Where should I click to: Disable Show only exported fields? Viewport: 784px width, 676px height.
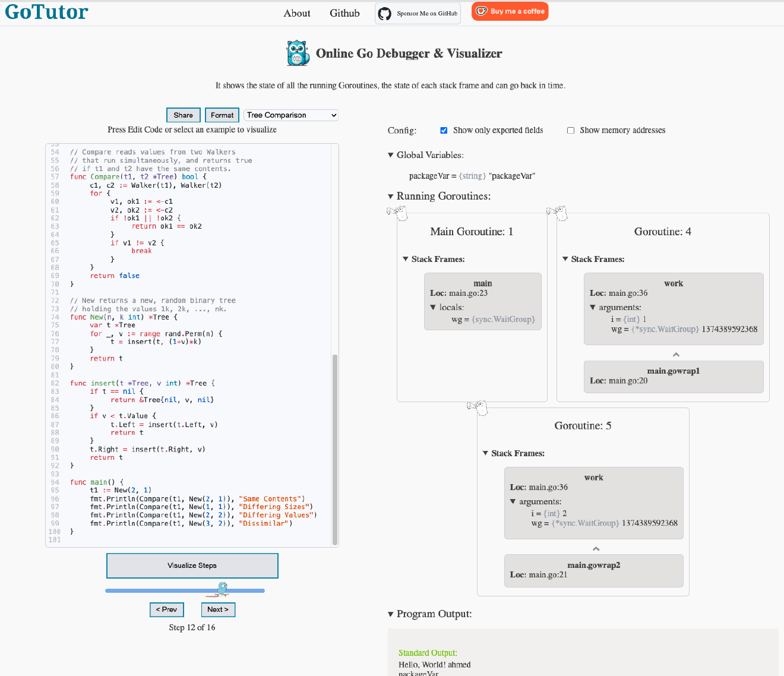click(x=444, y=130)
